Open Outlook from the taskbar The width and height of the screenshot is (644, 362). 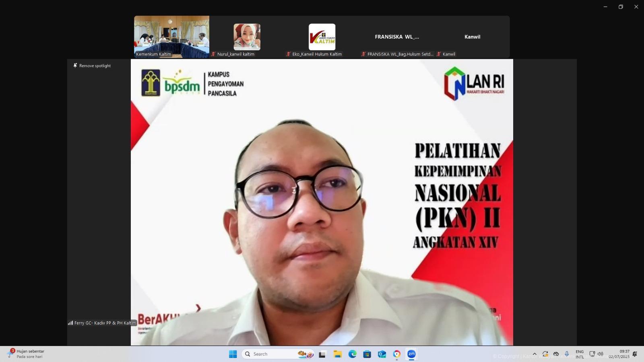[382, 354]
